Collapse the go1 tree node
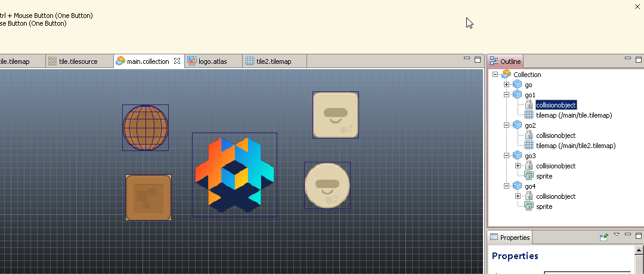The height and width of the screenshot is (274, 644). 506,95
